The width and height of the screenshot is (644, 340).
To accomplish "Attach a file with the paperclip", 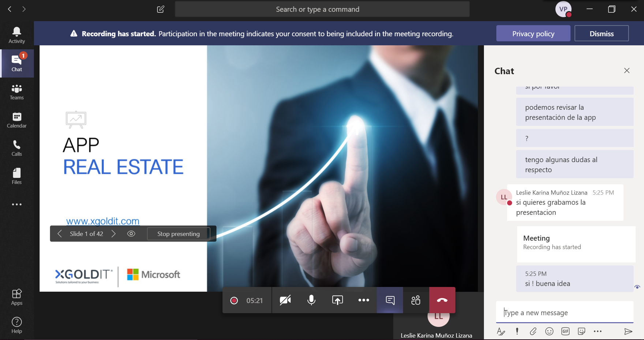I will point(533,332).
